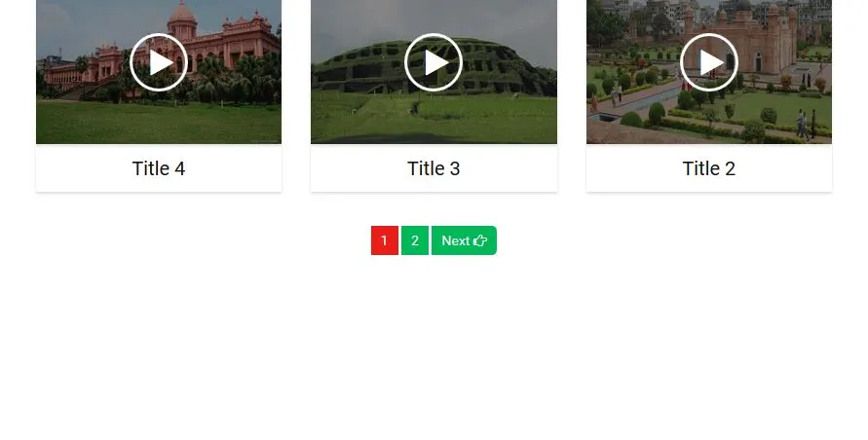Go to page 2 in pagination
Viewport: 868px width, 440px height.
pyautogui.click(x=415, y=240)
